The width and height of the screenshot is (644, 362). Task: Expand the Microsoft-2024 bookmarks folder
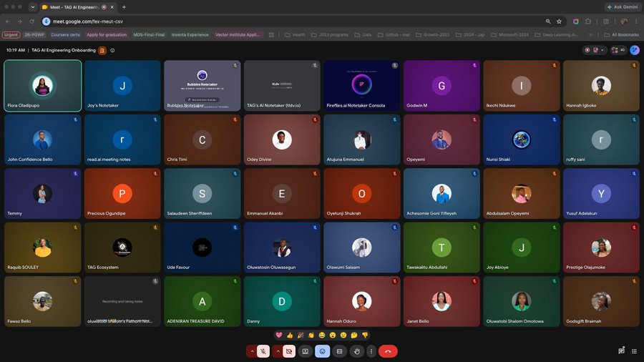point(509,35)
